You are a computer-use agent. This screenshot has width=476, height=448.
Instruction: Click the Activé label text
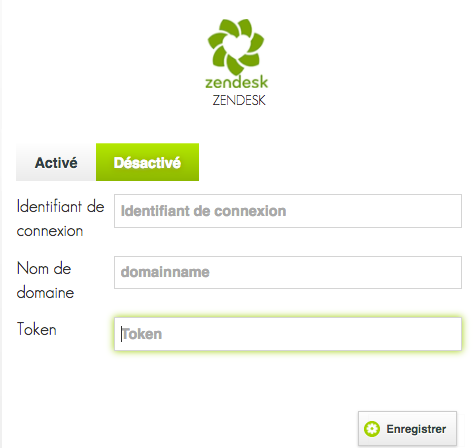click(x=56, y=163)
